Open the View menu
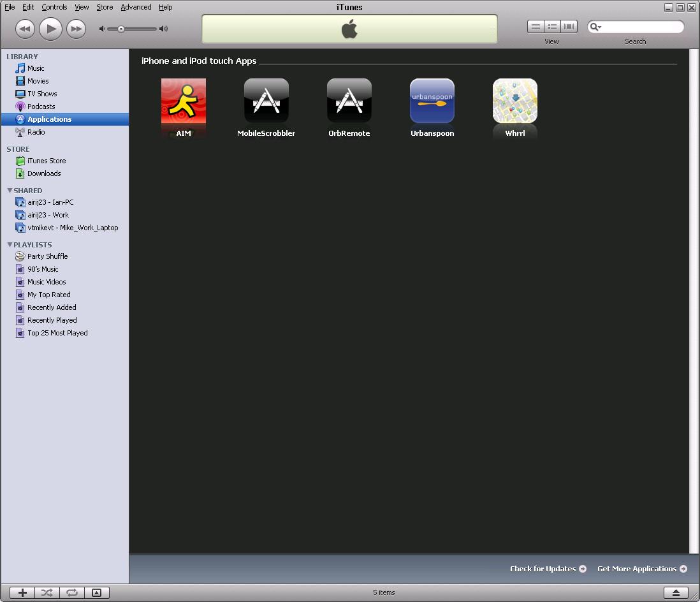Viewport: 700px width, 602px height. [x=82, y=7]
